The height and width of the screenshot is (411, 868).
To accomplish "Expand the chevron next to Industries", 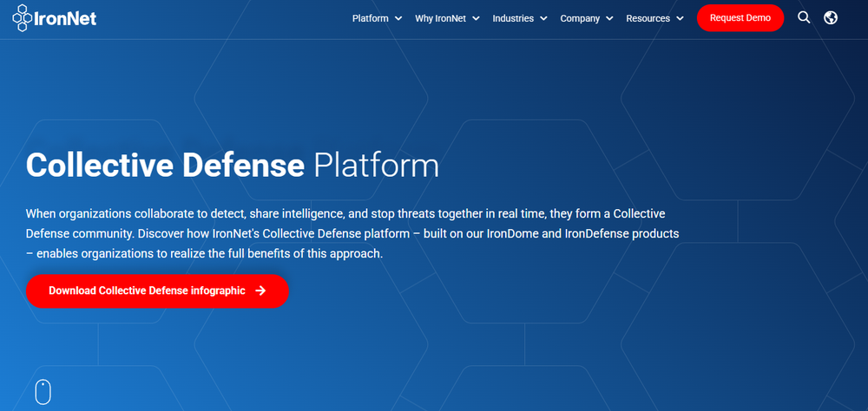I will pyautogui.click(x=543, y=19).
